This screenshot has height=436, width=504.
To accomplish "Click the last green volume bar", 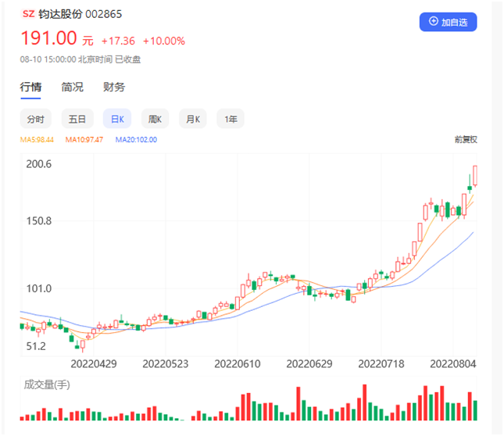I will pos(475,410).
